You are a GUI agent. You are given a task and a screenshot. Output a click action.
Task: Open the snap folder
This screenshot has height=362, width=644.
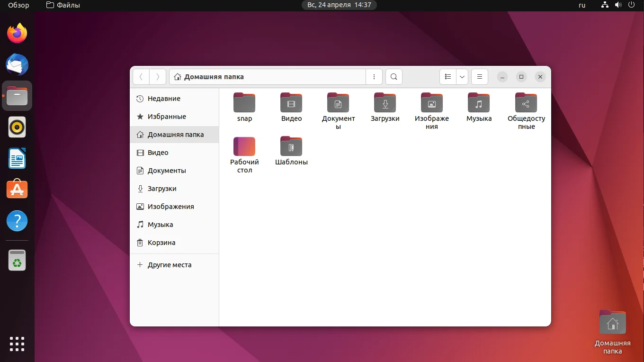tap(244, 103)
